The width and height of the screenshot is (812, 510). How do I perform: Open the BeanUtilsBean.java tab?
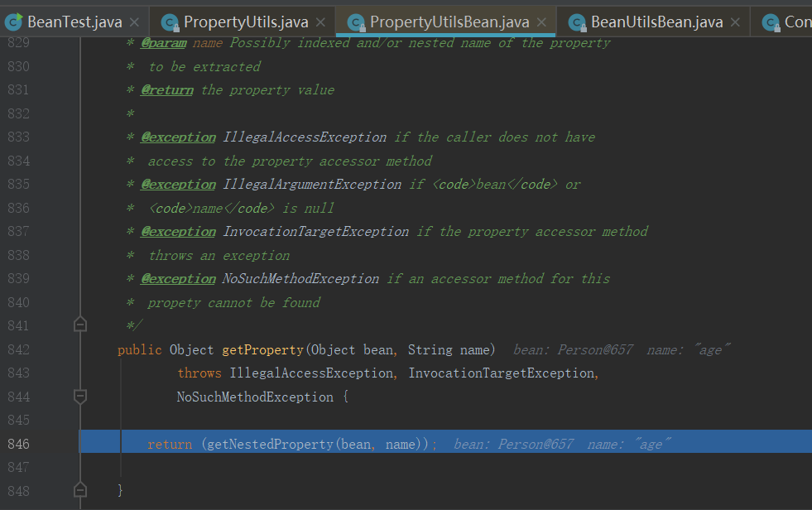(656, 22)
